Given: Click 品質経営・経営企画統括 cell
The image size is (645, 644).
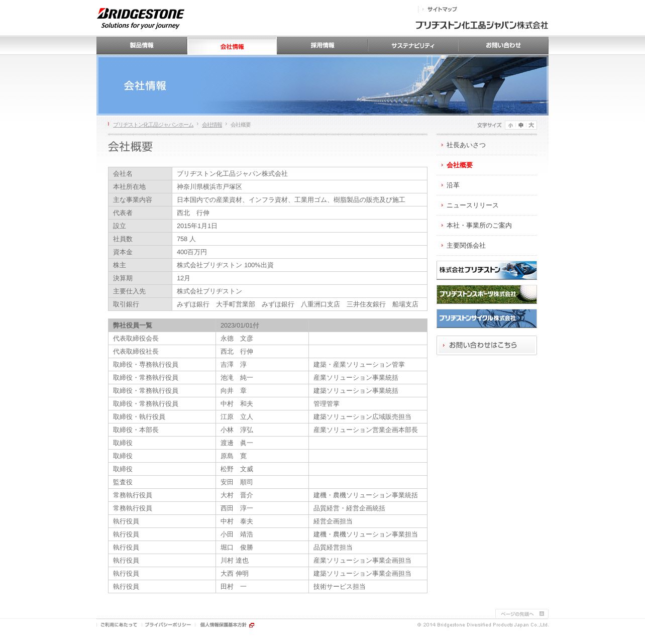Looking at the screenshot, I should point(368,508).
